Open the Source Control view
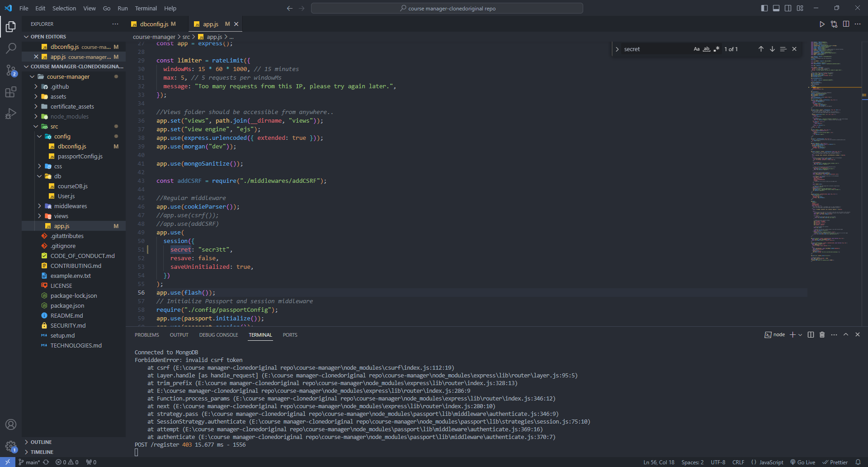This screenshot has height=467, width=868. 11,70
